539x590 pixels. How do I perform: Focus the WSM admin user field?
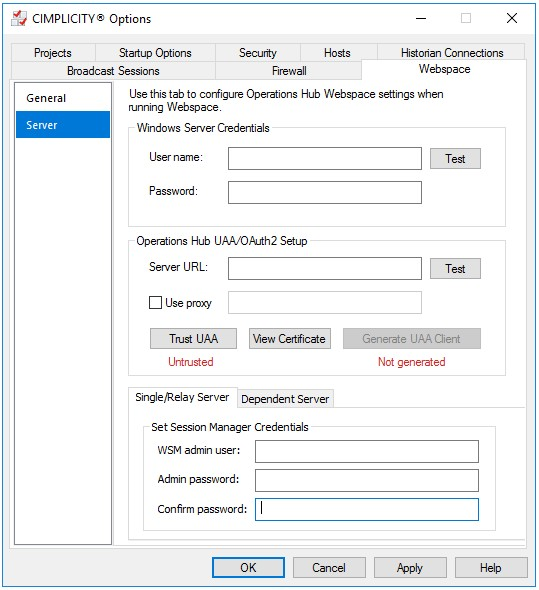(367, 452)
